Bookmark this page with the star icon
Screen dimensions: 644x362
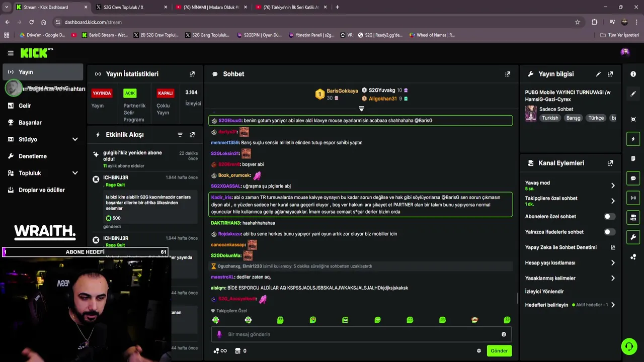(x=578, y=22)
